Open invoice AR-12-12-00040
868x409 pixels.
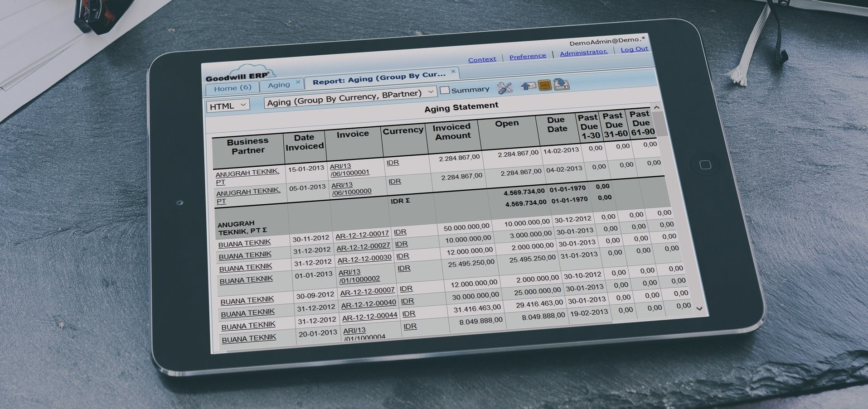pos(369,304)
